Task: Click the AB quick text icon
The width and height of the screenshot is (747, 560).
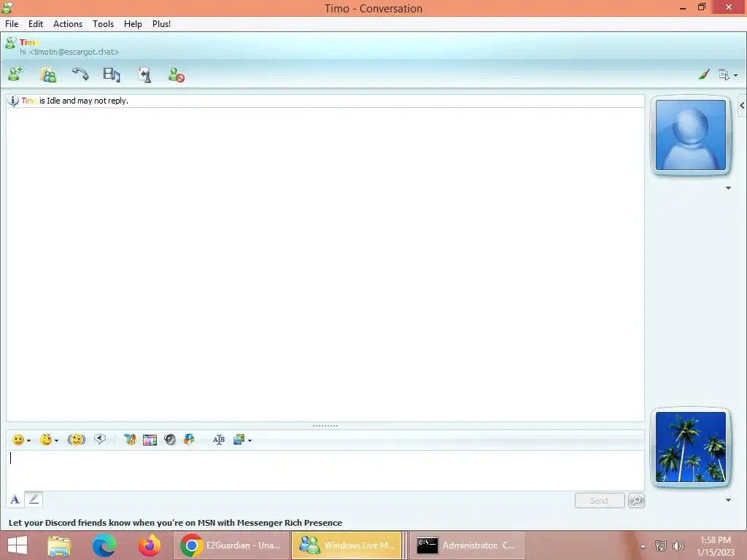Action: (219, 440)
